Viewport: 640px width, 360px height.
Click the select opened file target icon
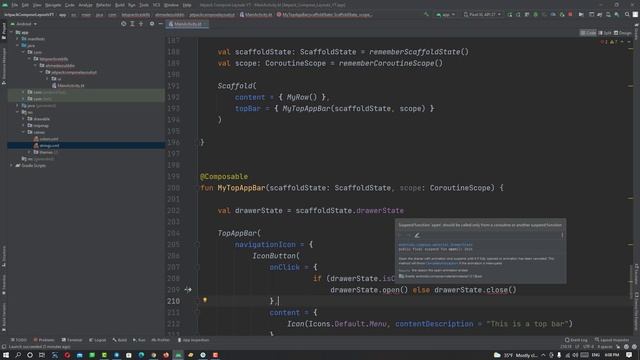(x=124, y=24)
